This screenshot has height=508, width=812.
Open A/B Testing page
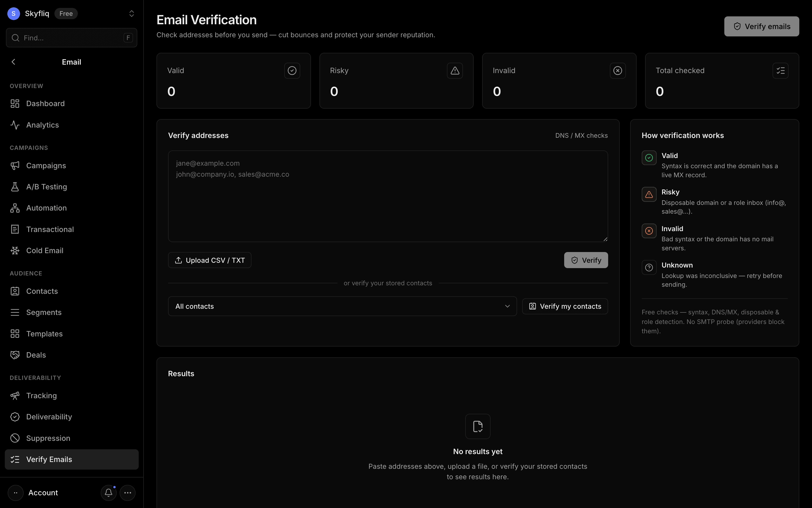(x=71, y=187)
